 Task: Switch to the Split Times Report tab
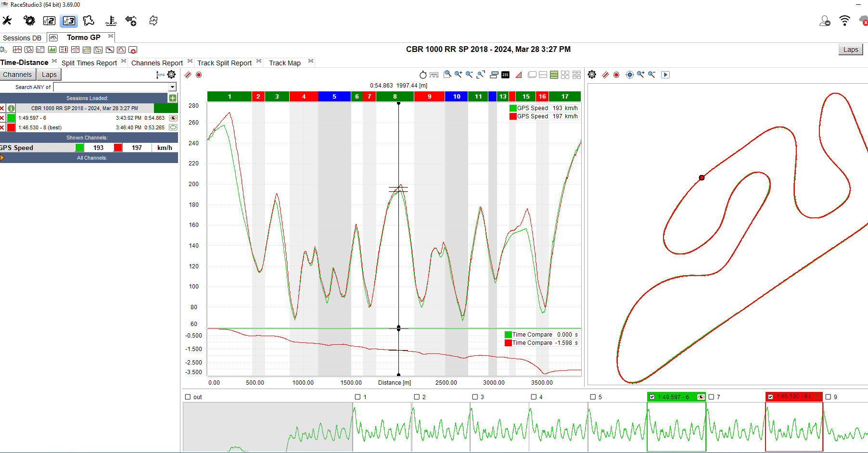[89, 63]
